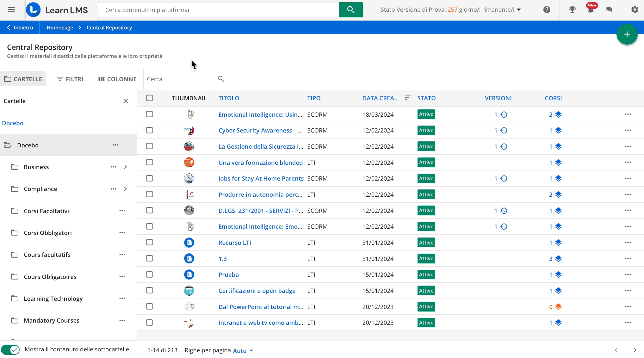Expand the Business folder in the sidebar
This screenshot has height=358, width=644.
[126, 167]
